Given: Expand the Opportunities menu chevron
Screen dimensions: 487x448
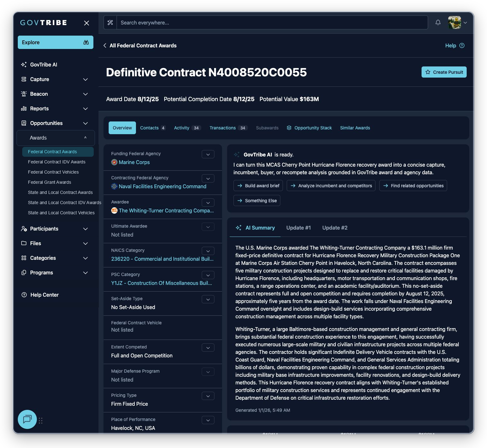Looking at the screenshot, I should point(85,123).
